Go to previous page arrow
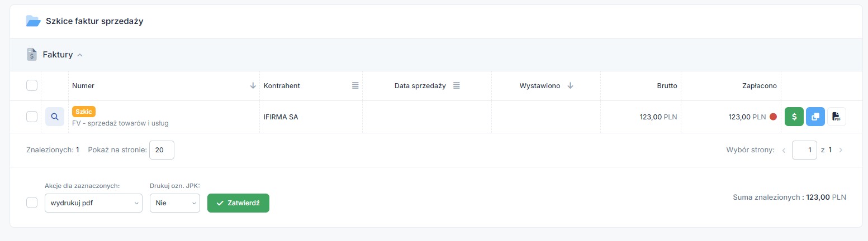Image resolution: width=868 pixels, height=241 pixels. click(x=784, y=150)
